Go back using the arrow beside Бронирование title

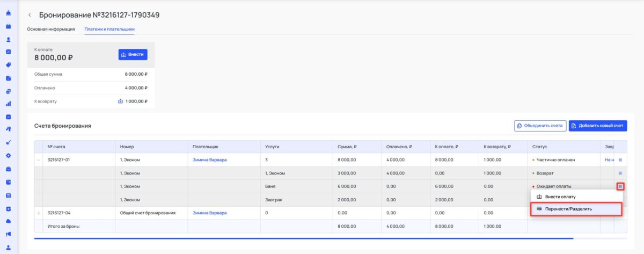[x=30, y=15]
